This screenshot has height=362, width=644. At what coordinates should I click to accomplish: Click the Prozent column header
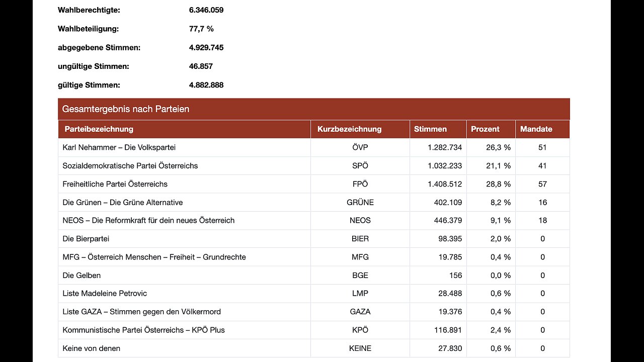pos(491,129)
